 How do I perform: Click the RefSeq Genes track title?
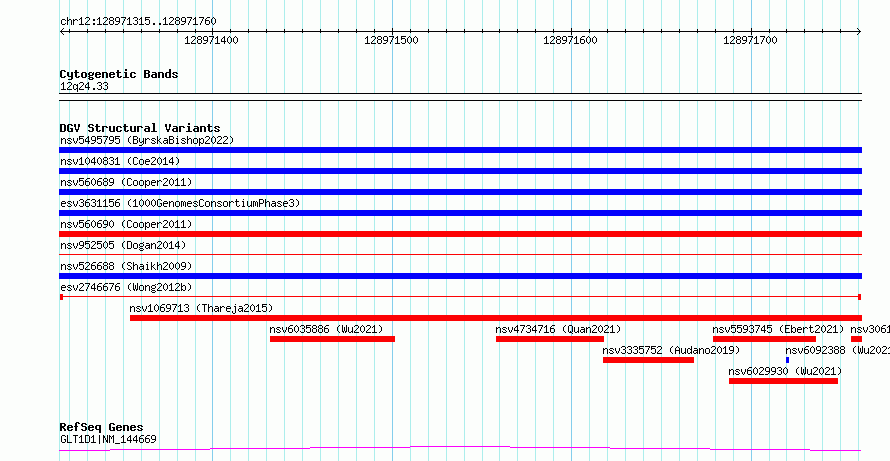click(x=102, y=427)
